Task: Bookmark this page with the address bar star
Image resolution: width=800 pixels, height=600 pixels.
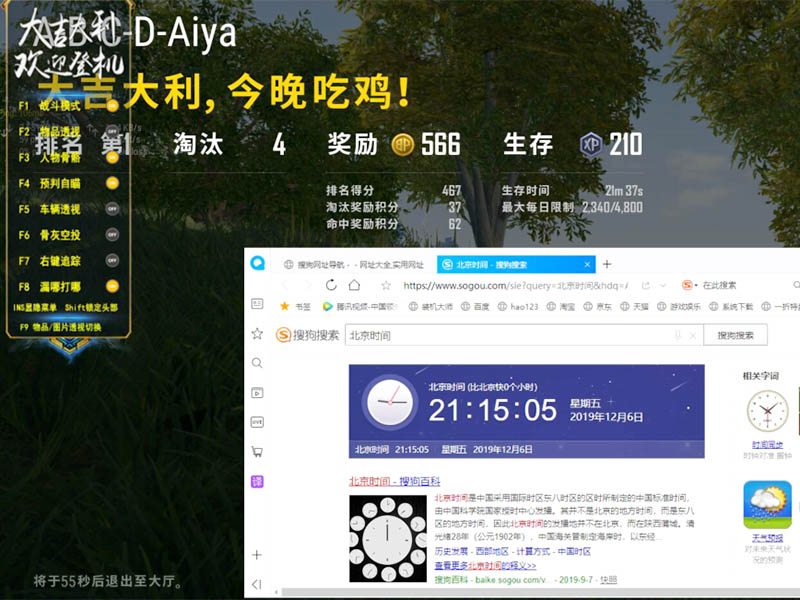Action: pyautogui.click(x=386, y=285)
